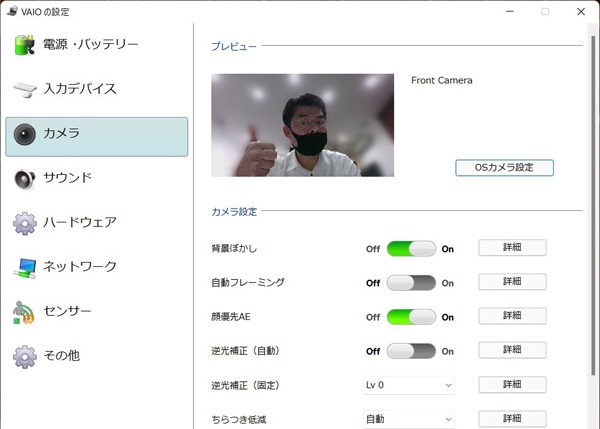The height and width of the screenshot is (429, 600).
Task: Open 詳細 for 背景ぼかし
Action: (x=512, y=248)
